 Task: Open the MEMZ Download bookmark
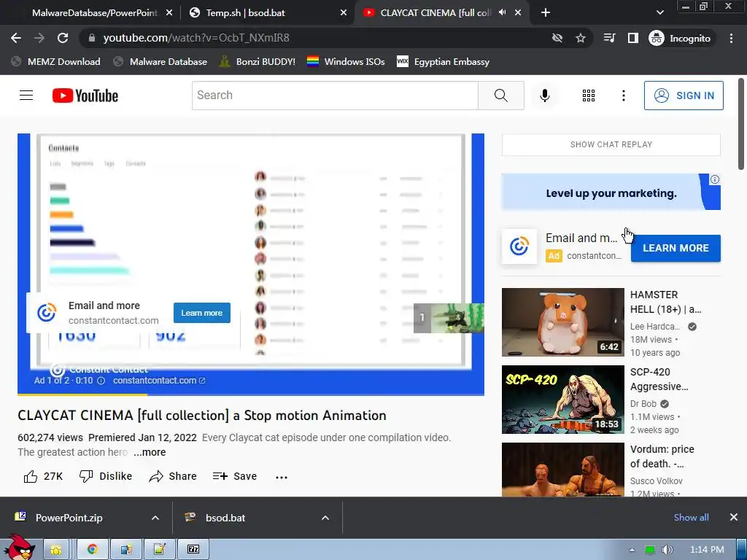coord(56,62)
